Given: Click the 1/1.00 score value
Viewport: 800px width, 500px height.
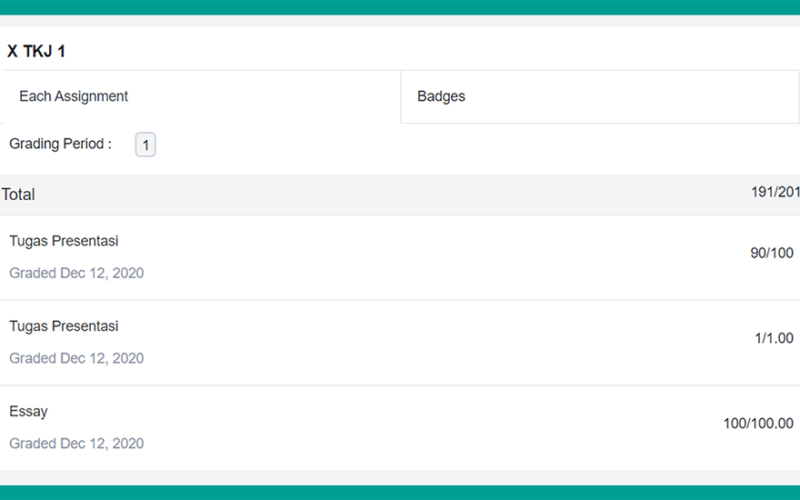Looking at the screenshot, I should (774, 338).
